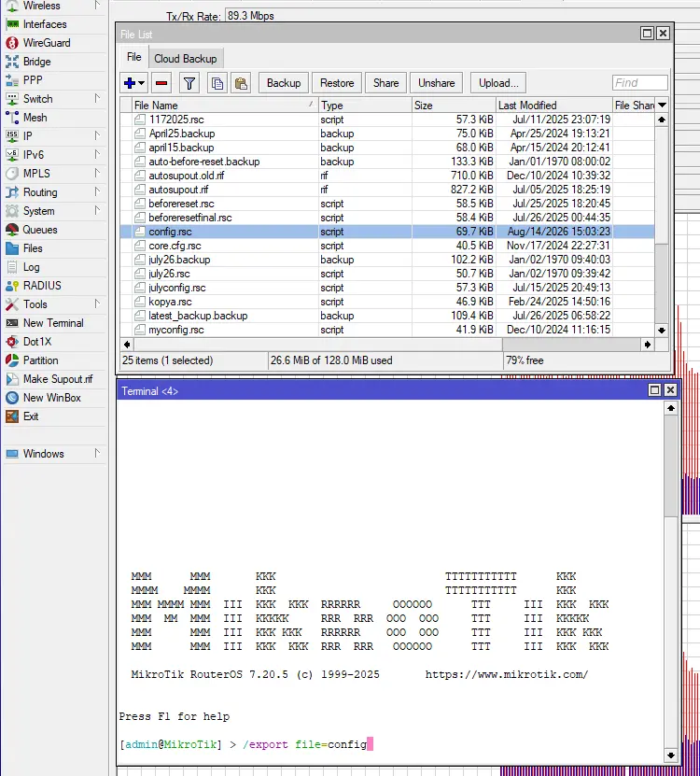700x776 pixels.
Task: Open the Mesh section
Action: 35,118
